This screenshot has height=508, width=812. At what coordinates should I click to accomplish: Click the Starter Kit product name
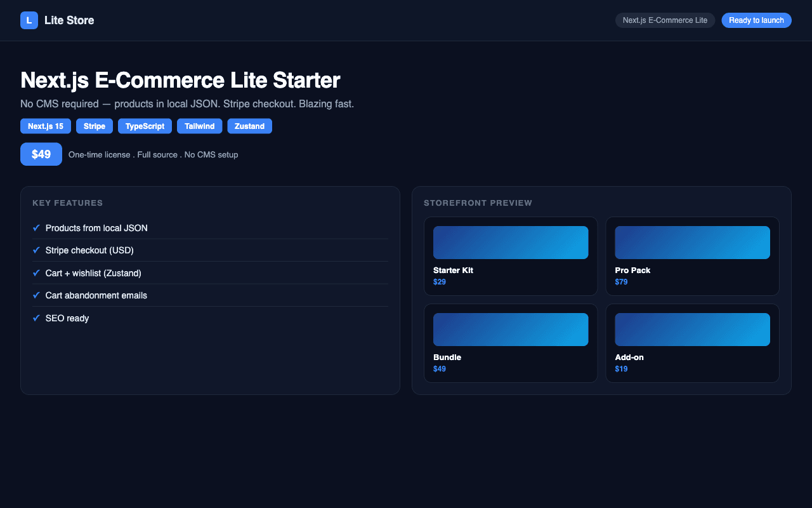453,271
